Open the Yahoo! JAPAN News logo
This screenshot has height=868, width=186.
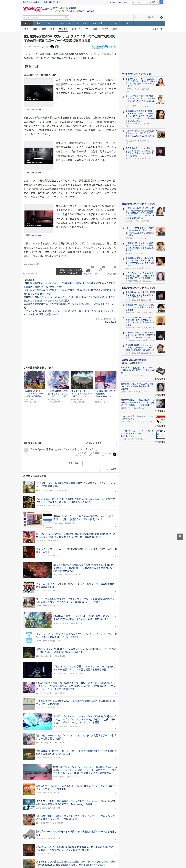click(x=37, y=9)
